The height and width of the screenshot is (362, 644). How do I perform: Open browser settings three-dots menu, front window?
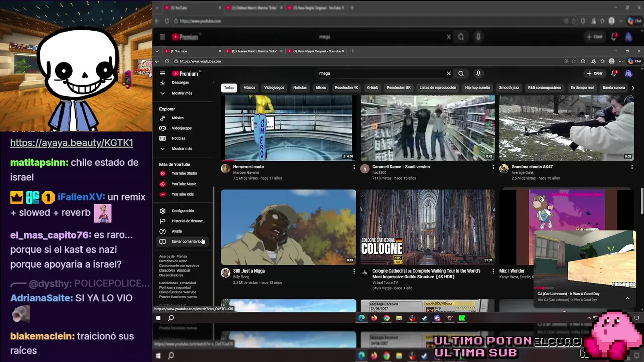pos(620,61)
